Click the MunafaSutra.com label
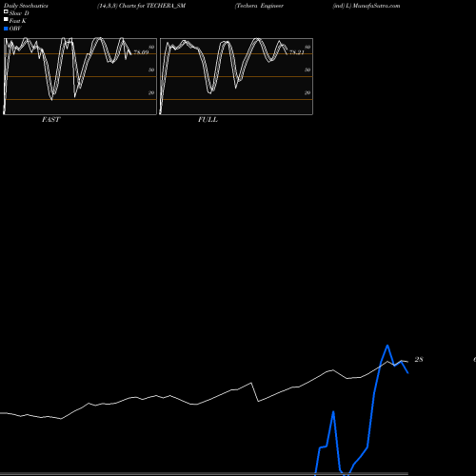 click(x=376, y=6)
